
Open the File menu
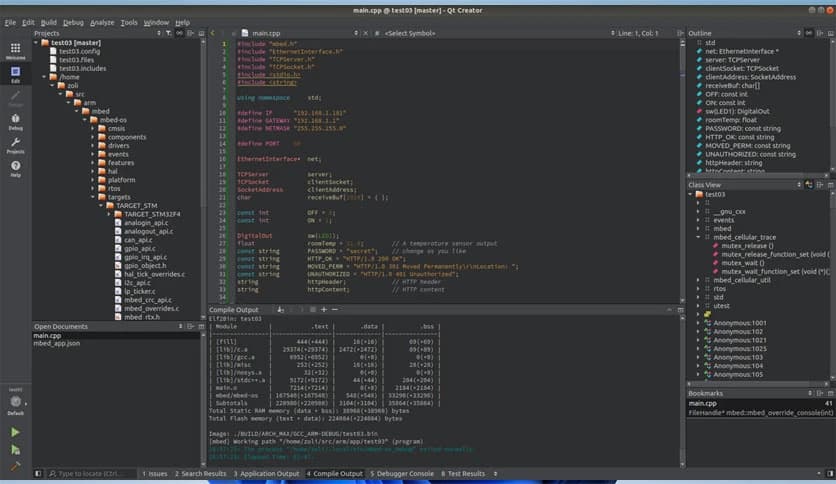coord(10,22)
